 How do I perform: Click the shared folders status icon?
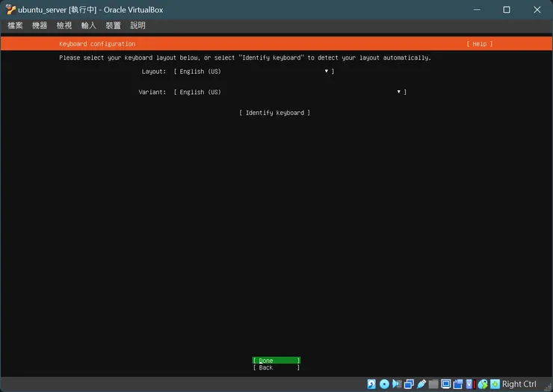(x=433, y=384)
